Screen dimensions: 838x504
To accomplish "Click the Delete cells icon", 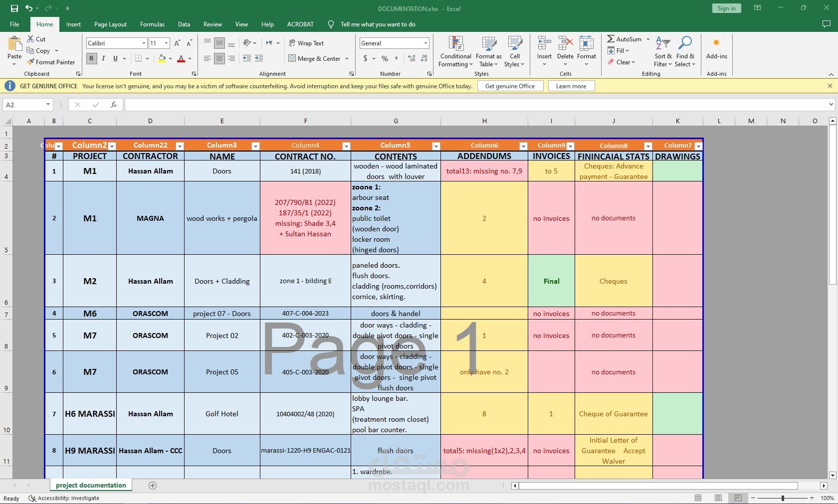I will (565, 43).
